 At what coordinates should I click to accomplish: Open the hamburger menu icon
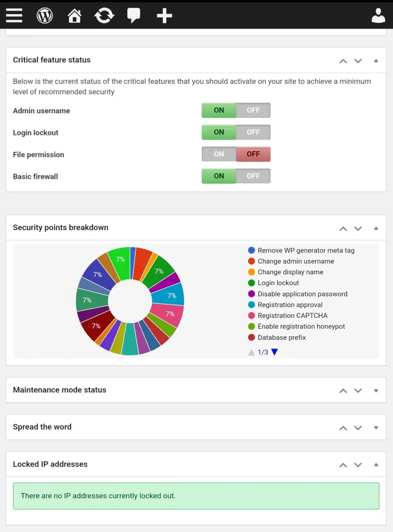pos(14,16)
